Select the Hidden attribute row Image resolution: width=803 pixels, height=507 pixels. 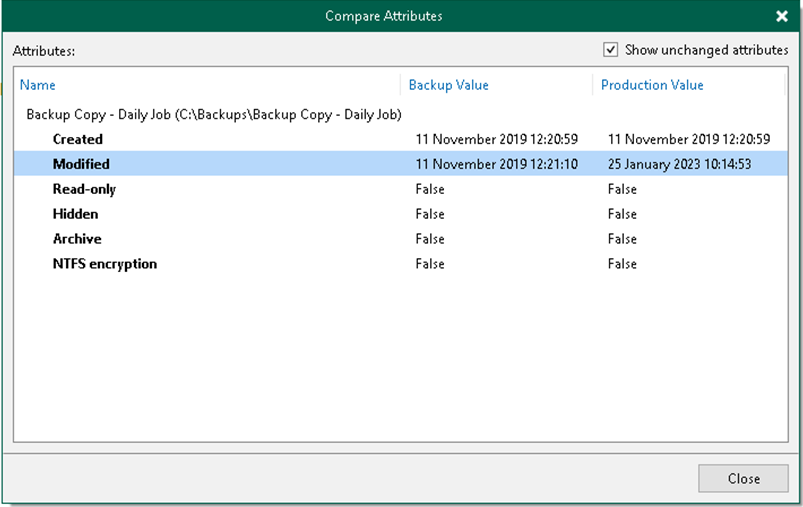click(x=75, y=214)
